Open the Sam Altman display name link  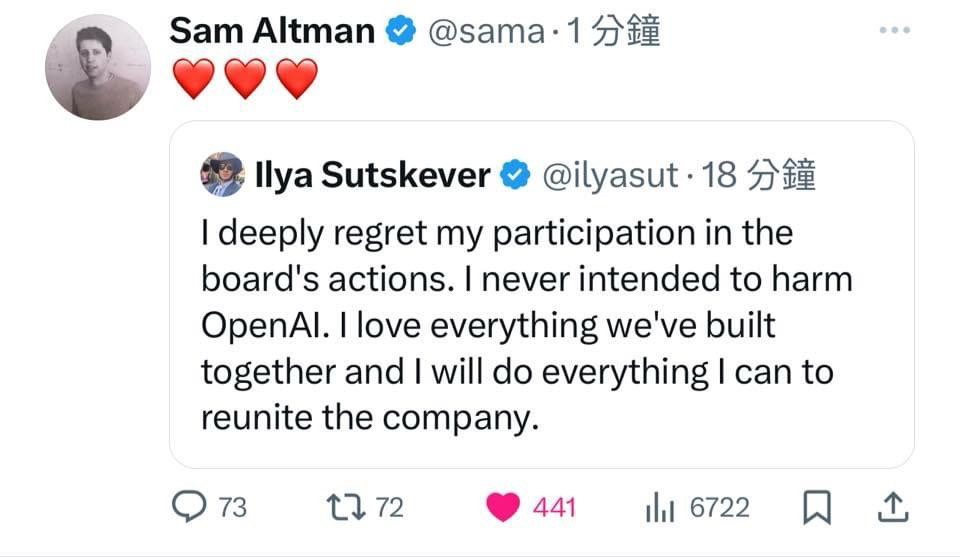tap(271, 31)
